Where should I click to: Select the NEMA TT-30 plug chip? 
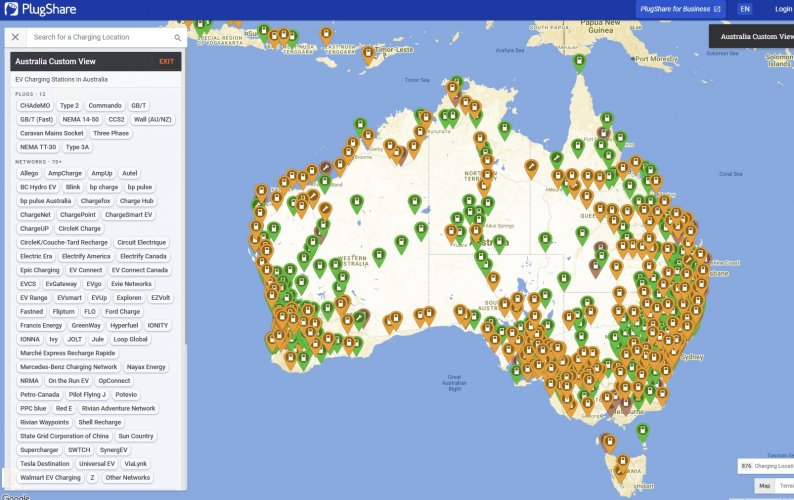[38, 147]
